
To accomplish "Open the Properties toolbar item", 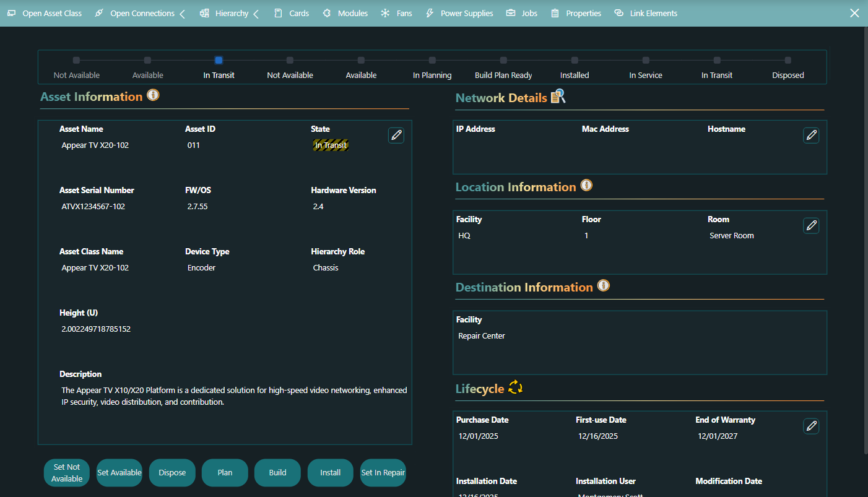I will [x=576, y=12].
